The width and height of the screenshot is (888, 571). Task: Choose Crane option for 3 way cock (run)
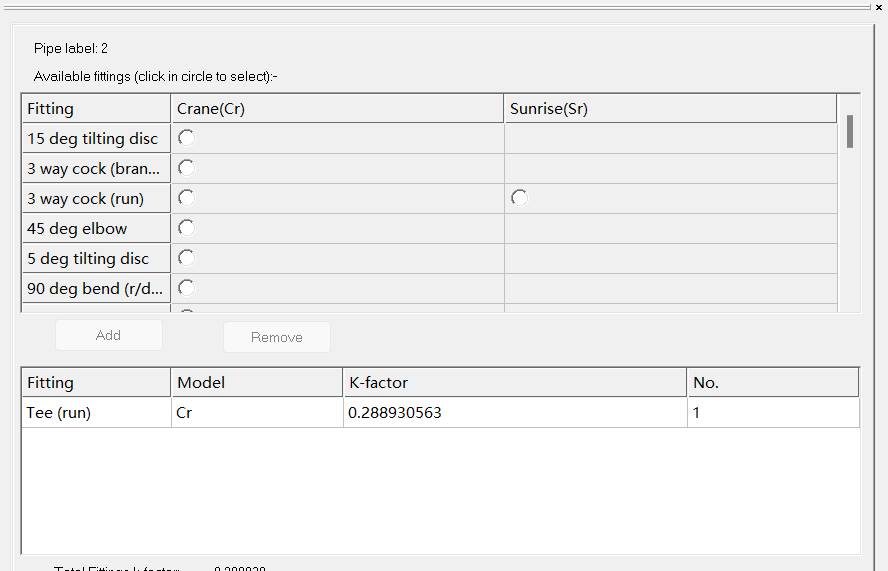(x=186, y=198)
